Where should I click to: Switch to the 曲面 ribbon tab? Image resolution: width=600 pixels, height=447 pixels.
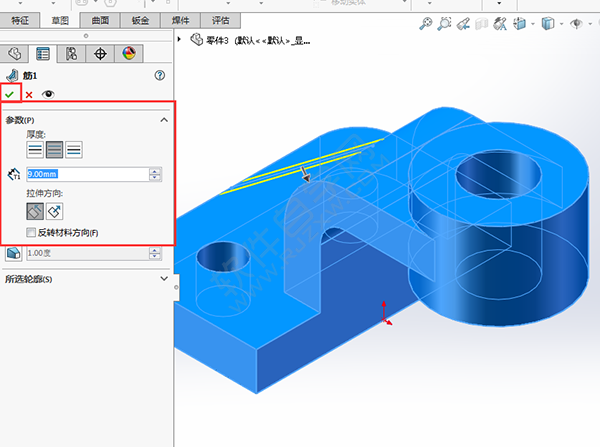click(100, 20)
